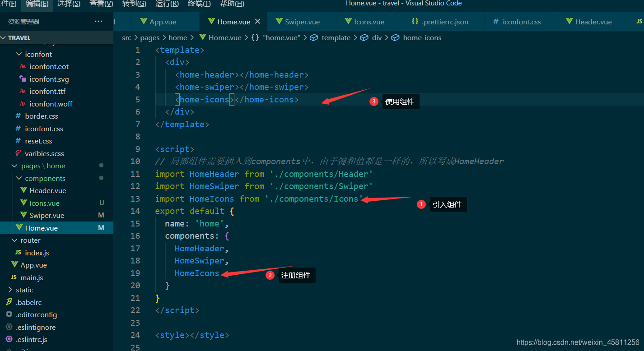
Task: Click the Babel icon beside .babelrc
Action: click(x=9, y=302)
